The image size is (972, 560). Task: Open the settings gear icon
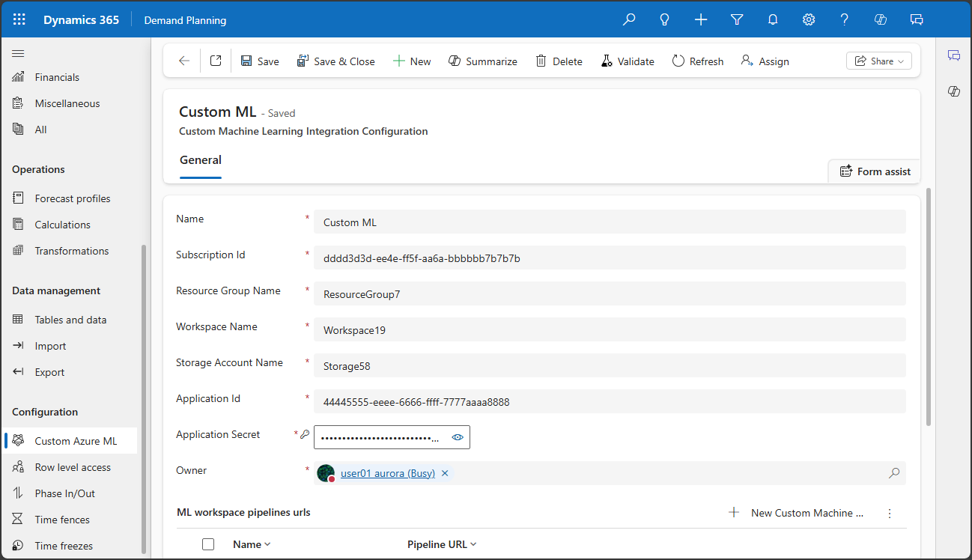click(x=809, y=20)
